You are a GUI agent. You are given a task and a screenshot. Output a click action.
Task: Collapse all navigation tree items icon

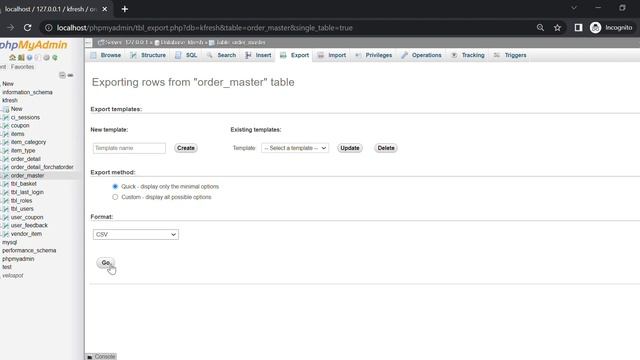click(x=62, y=75)
